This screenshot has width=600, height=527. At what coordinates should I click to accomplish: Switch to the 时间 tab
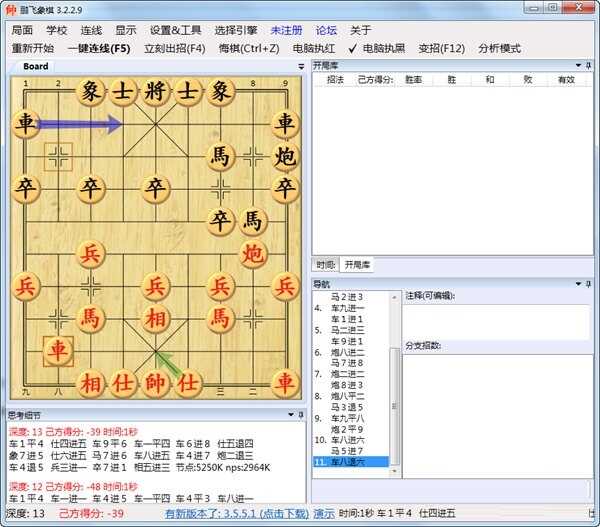point(325,265)
